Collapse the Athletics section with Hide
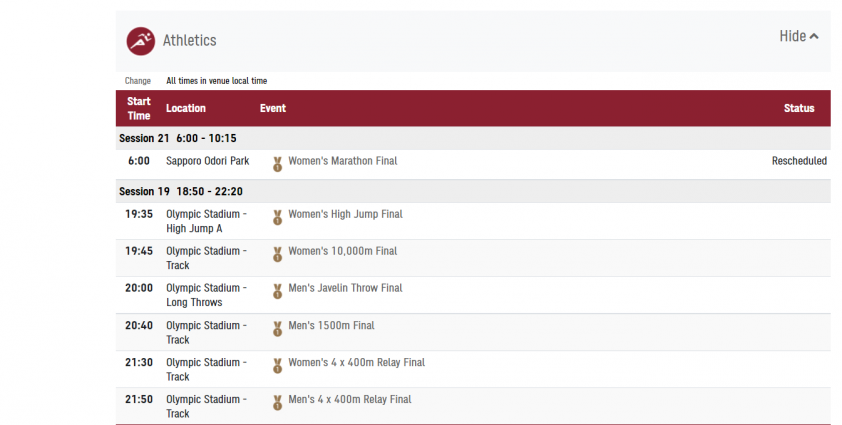This screenshot has width=842, height=425. (x=792, y=36)
